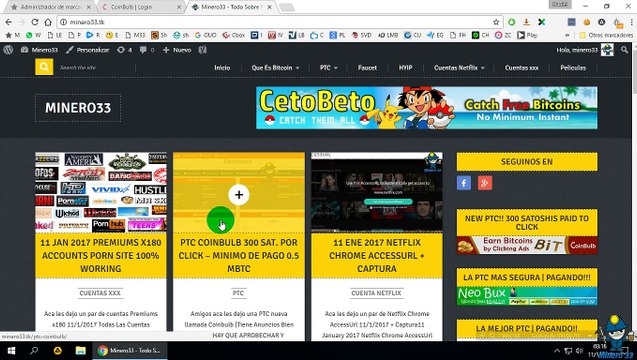The width and height of the screenshot is (637, 360).
Task: Open the SVD bookmark
Action: click(x=362, y=35)
